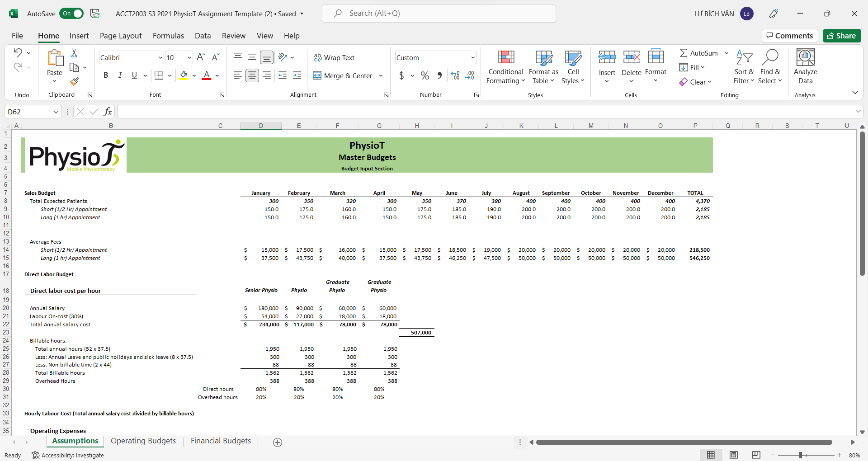Open Cell Styles gallery
The width and height of the screenshot is (868, 461).
point(573,67)
